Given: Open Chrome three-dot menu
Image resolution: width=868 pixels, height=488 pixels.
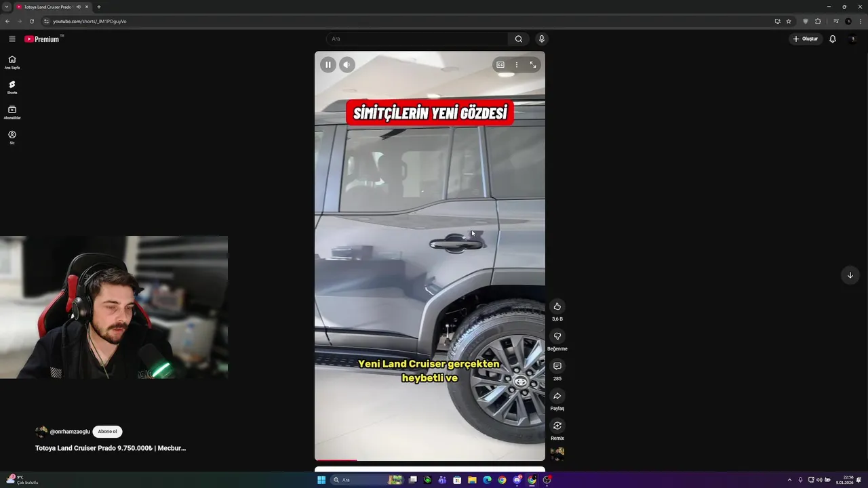Looking at the screenshot, I should 861,21.
